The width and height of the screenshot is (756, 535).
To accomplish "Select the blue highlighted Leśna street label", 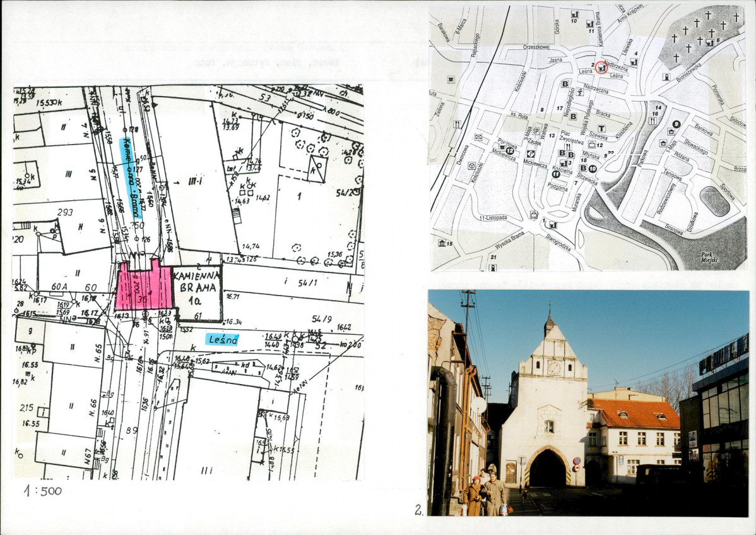I will [x=221, y=340].
